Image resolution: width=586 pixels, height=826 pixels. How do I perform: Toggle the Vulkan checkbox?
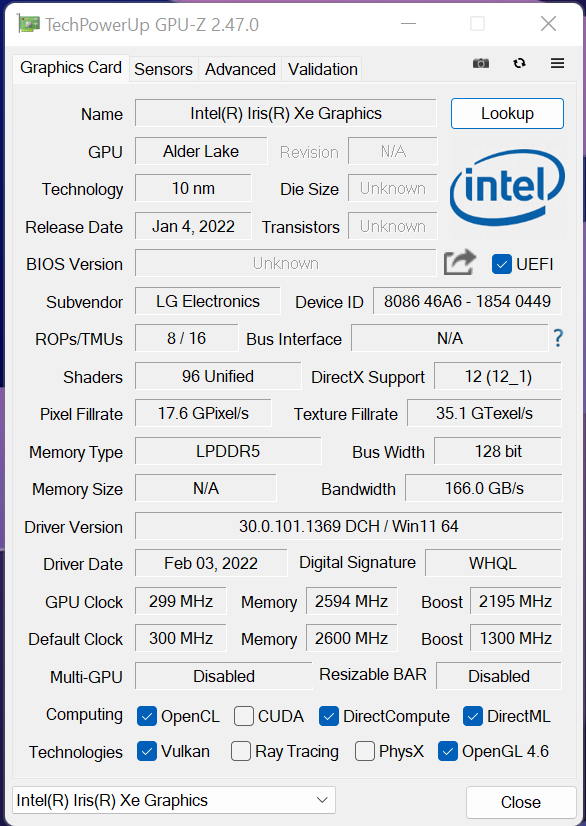tap(147, 751)
